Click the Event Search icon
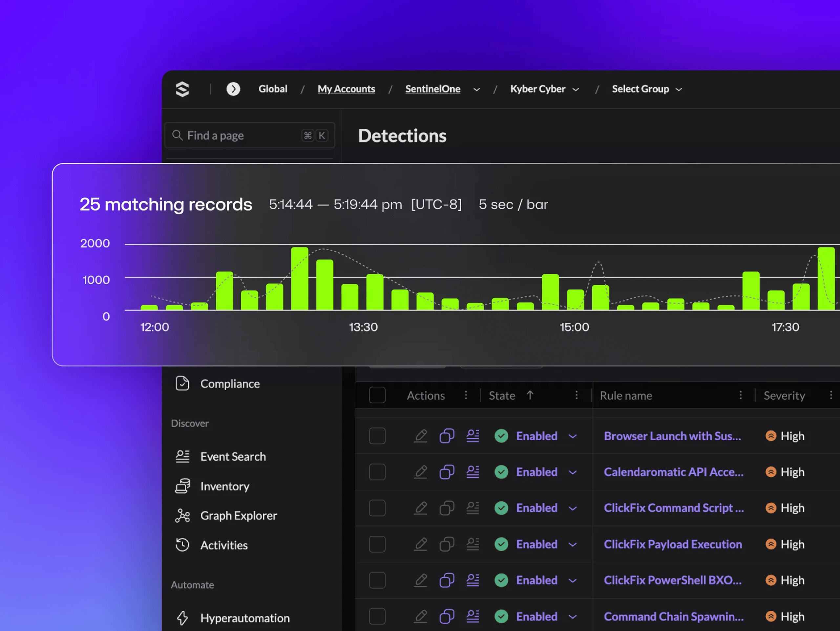Viewport: 840px width, 631px height. tap(182, 456)
